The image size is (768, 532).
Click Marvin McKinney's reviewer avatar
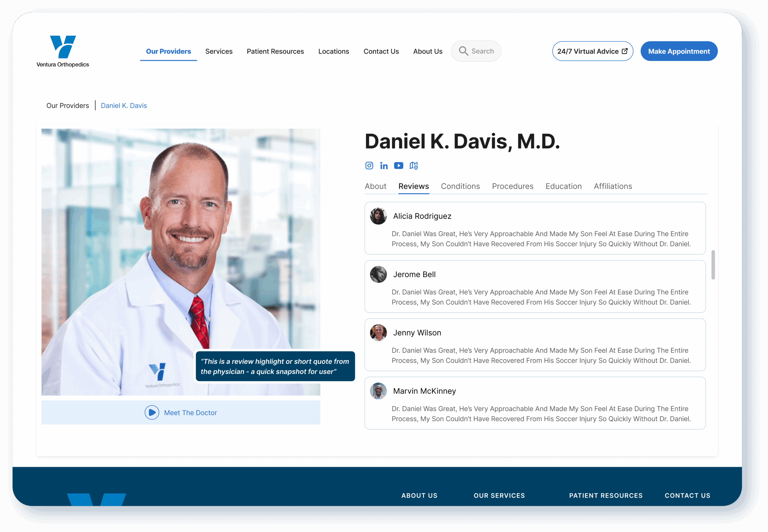(378, 391)
